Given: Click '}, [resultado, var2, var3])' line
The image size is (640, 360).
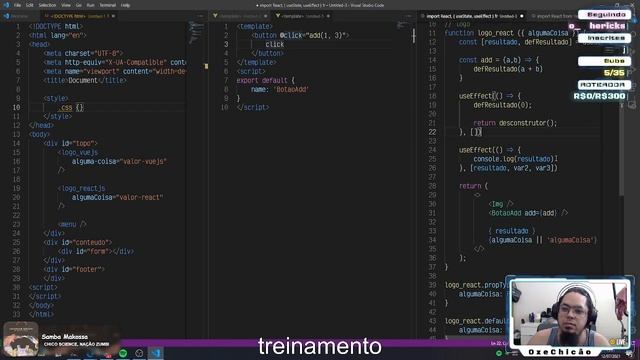Looking at the screenshot, I should click(508, 168).
